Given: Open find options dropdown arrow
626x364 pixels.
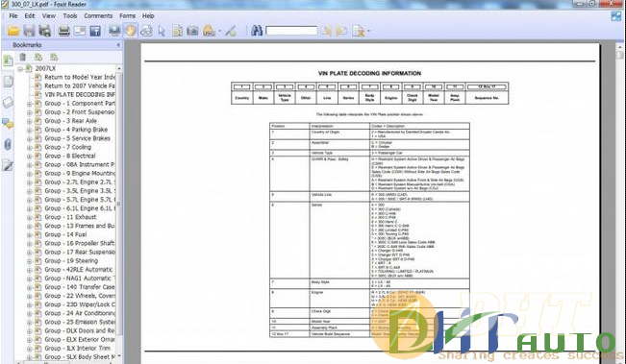Looking at the screenshot, I should click(368, 31).
